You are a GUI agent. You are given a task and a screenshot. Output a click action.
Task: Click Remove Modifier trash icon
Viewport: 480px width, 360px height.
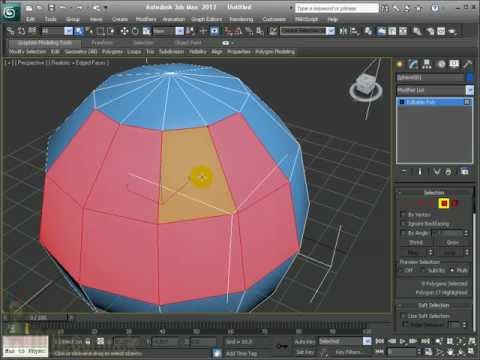pos(448,172)
